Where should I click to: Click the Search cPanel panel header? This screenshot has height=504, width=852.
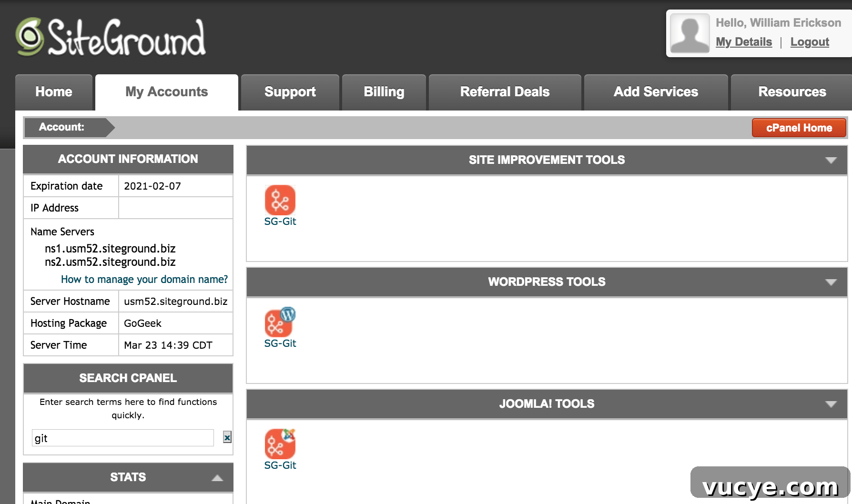pos(128,378)
